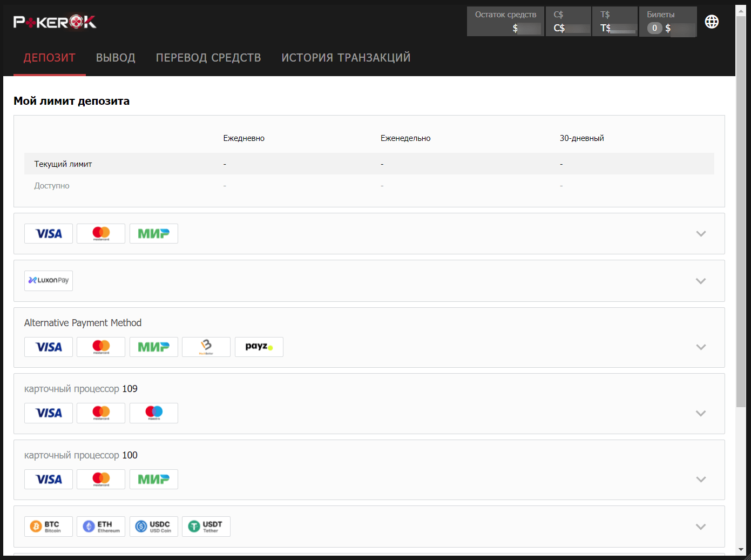Image resolution: width=751 pixels, height=560 pixels.
Task: Click the Еженедельно column header
Action: 405,138
